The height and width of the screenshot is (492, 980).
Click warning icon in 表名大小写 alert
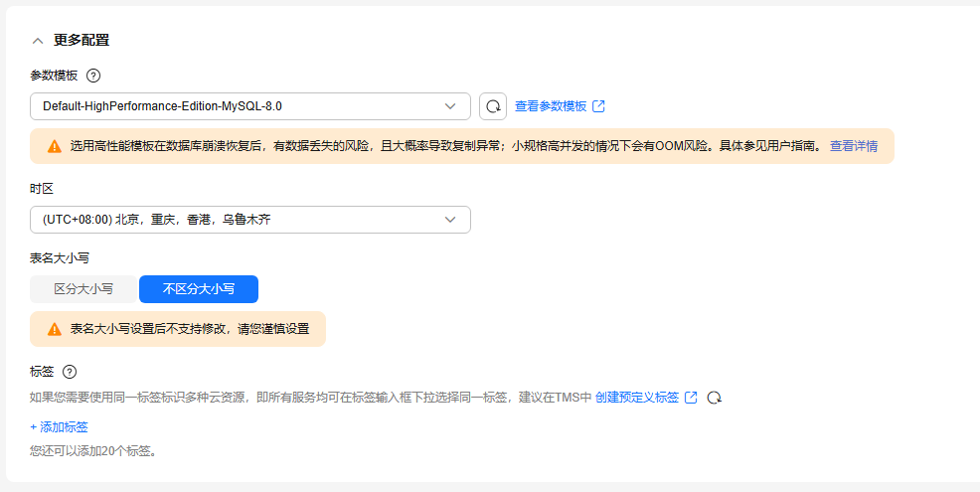pos(55,329)
